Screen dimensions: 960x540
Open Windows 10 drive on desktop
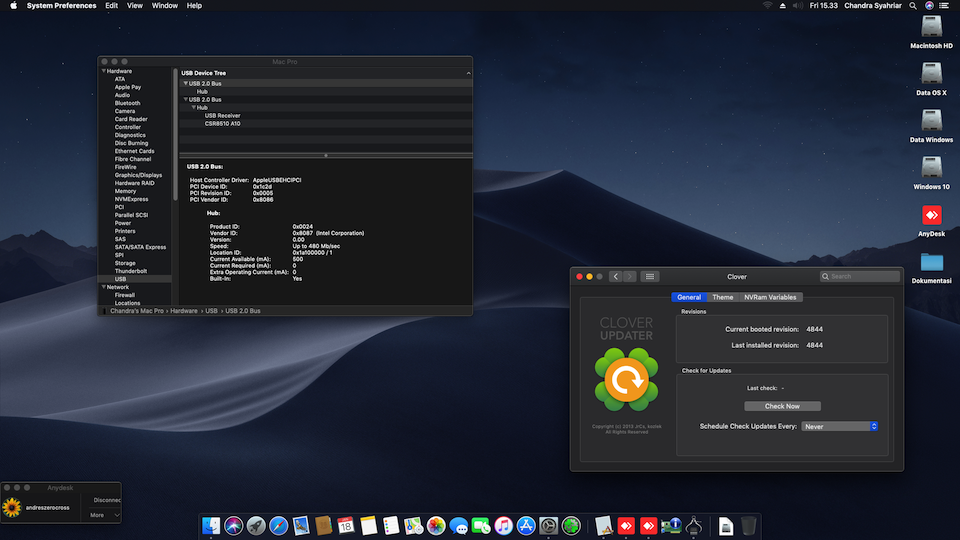pyautogui.click(x=931, y=173)
